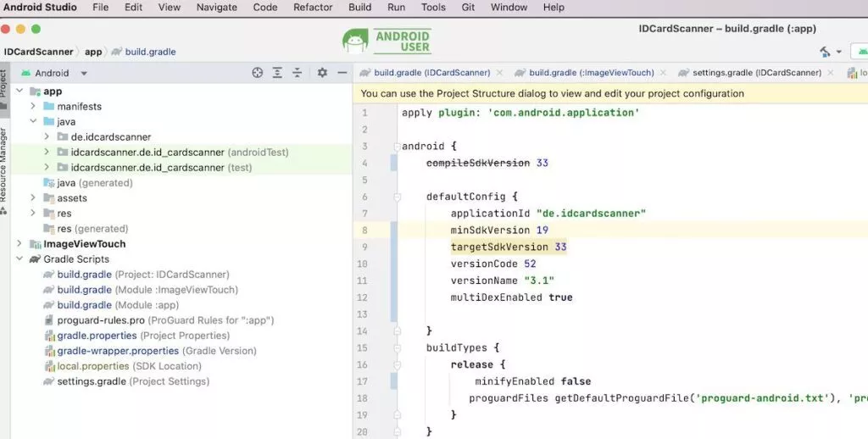Open the View menu
This screenshot has width=868, height=439.
170,7
